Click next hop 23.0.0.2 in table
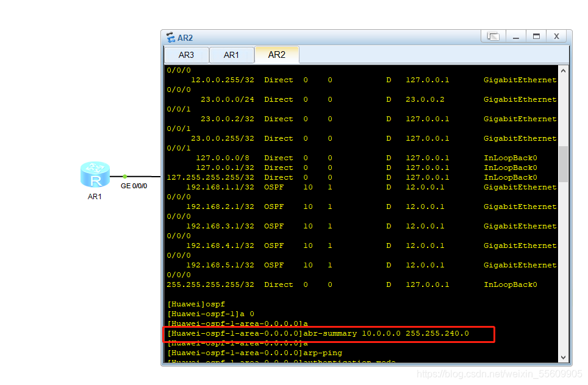 pyautogui.click(x=425, y=99)
